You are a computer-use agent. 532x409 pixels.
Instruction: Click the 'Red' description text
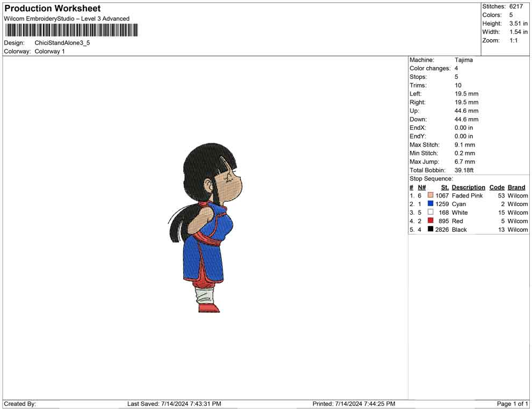pos(457,221)
